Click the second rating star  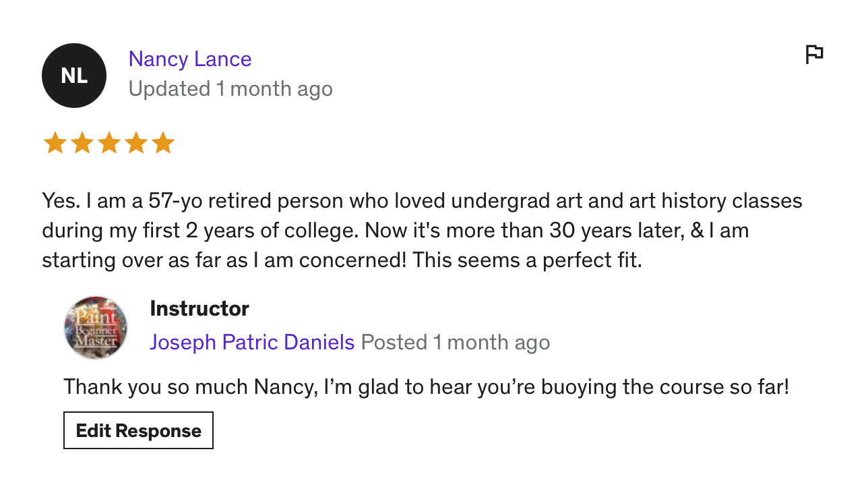pos(82,143)
